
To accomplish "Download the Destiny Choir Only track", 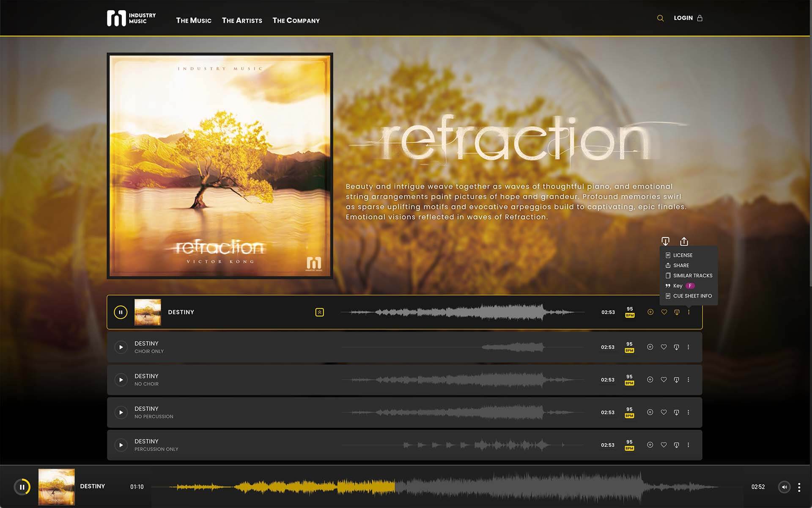I will [676, 347].
